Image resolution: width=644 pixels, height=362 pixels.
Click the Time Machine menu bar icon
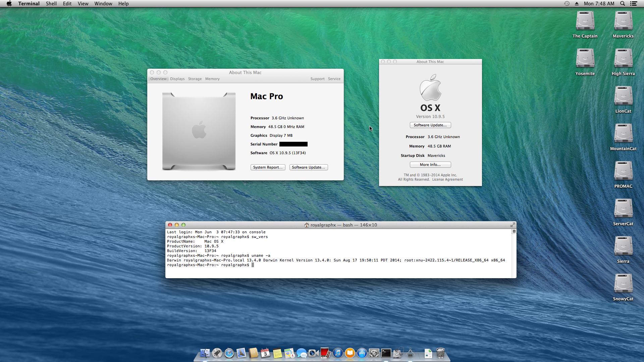[567, 3]
